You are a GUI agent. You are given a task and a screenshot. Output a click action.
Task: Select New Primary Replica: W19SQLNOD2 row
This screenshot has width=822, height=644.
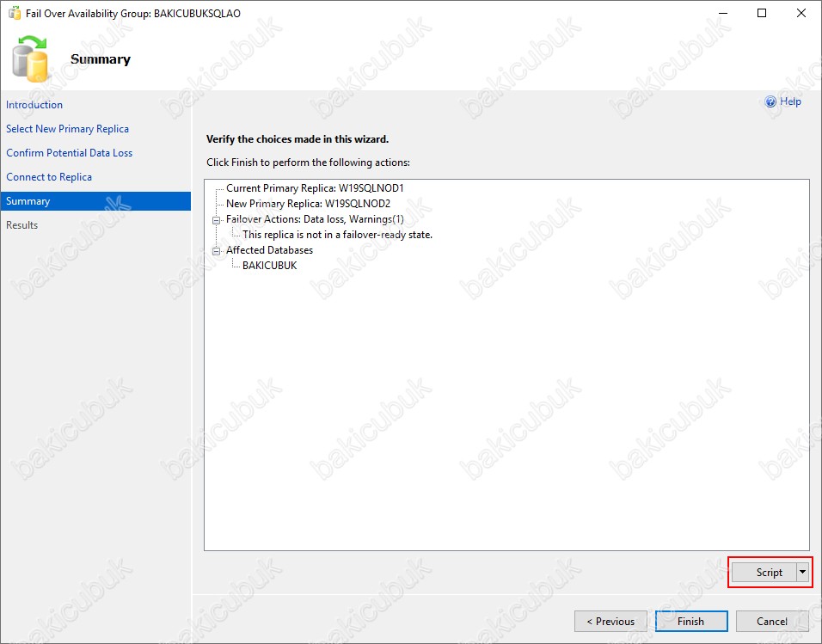308,204
